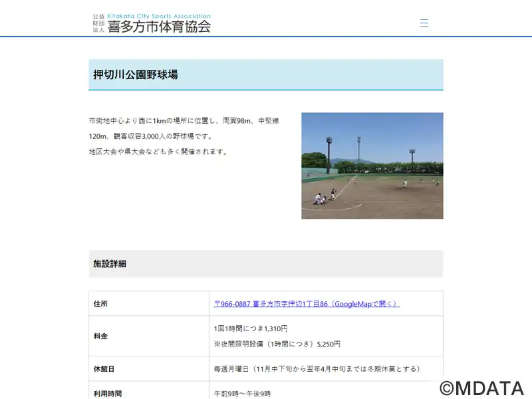Select the 休館日 table label
This screenshot has width=532, height=399.
tap(104, 369)
